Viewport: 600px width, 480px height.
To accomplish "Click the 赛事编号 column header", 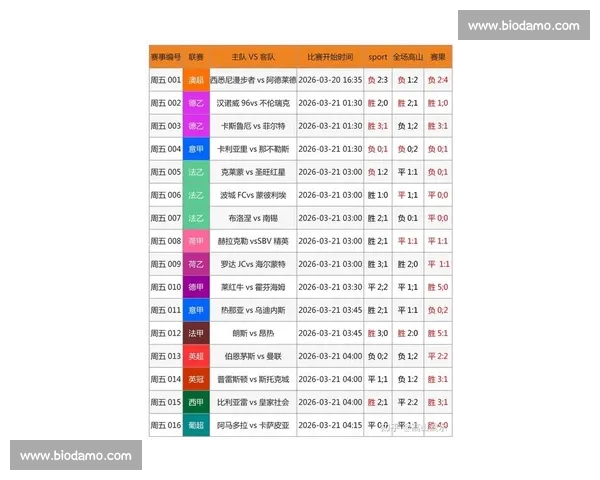I will [165, 57].
